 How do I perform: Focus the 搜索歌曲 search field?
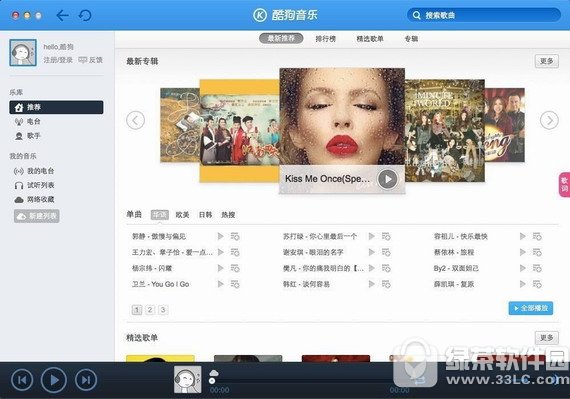tap(483, 15)
